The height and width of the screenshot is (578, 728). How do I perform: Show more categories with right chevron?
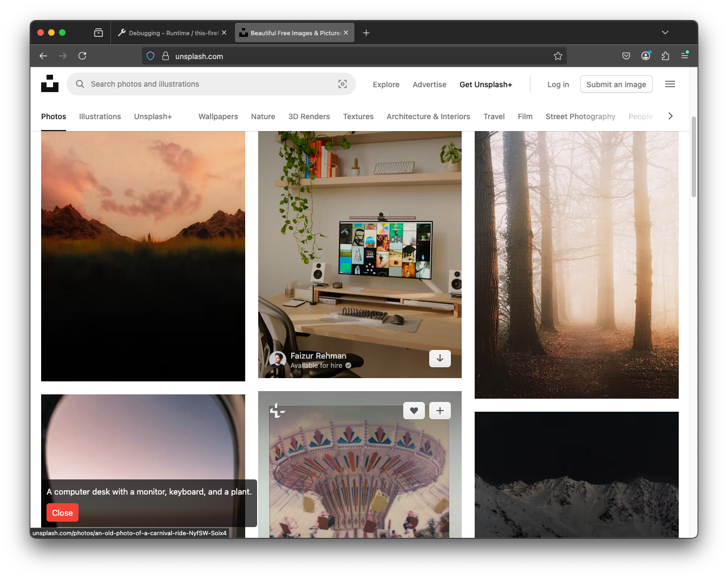pos(671,116)
